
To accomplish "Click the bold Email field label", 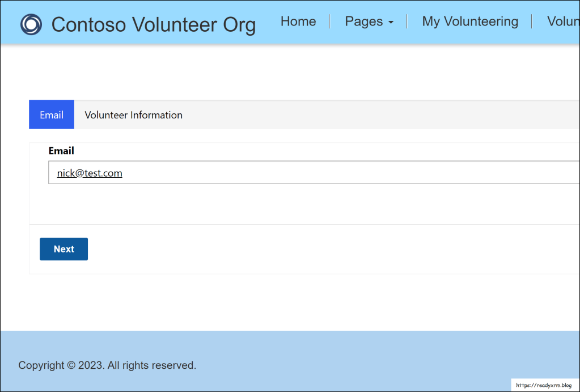I will pyautogui.click(x=61, y=151).
